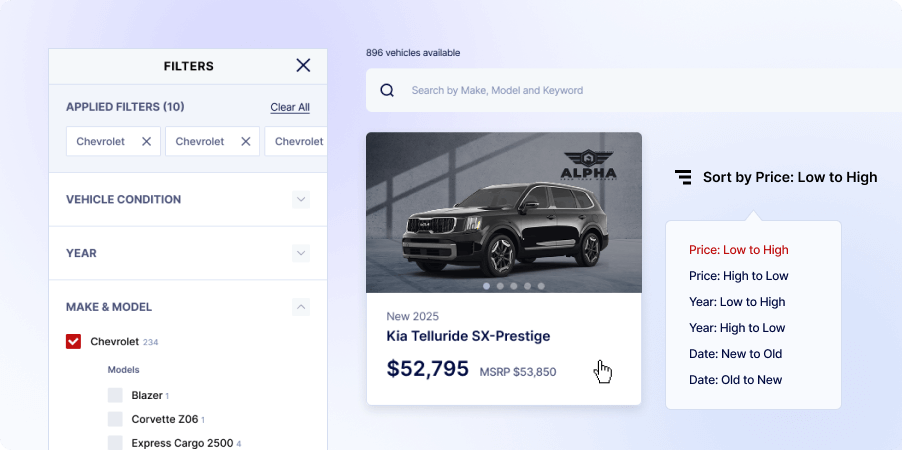Select the first image carousel dot

click(x=487, y=286)
